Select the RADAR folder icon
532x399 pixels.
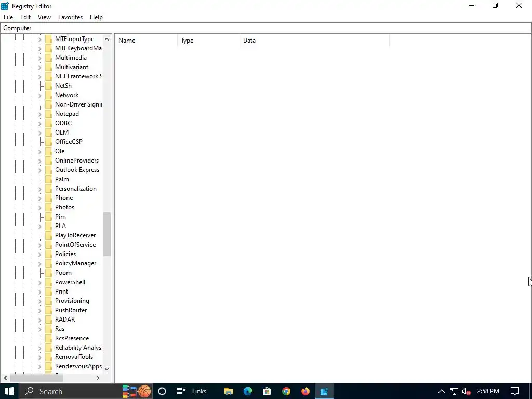coord(49,320)
